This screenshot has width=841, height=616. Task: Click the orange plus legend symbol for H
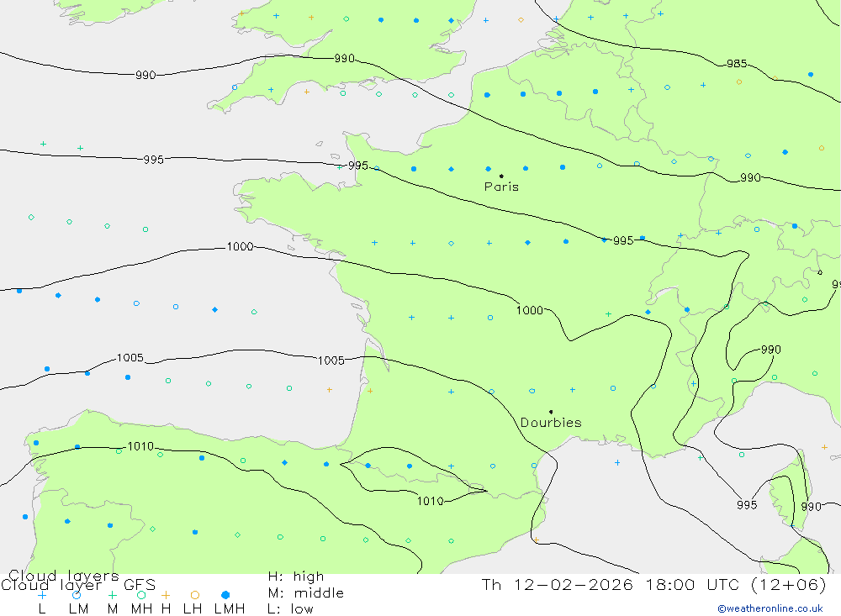pyautogui.click(x=166, y=595)
